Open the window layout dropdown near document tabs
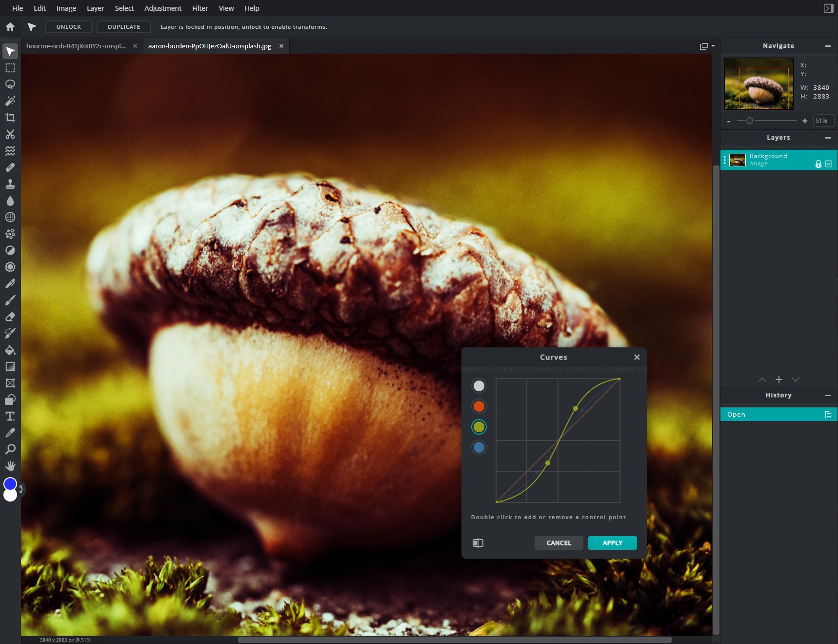 click(x=708, y=45)
